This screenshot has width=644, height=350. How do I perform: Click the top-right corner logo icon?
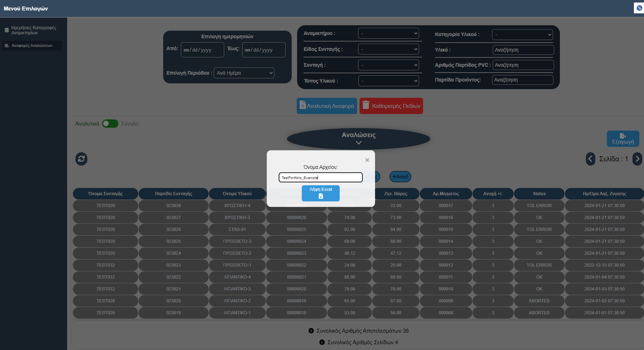(x=639, y=8)
